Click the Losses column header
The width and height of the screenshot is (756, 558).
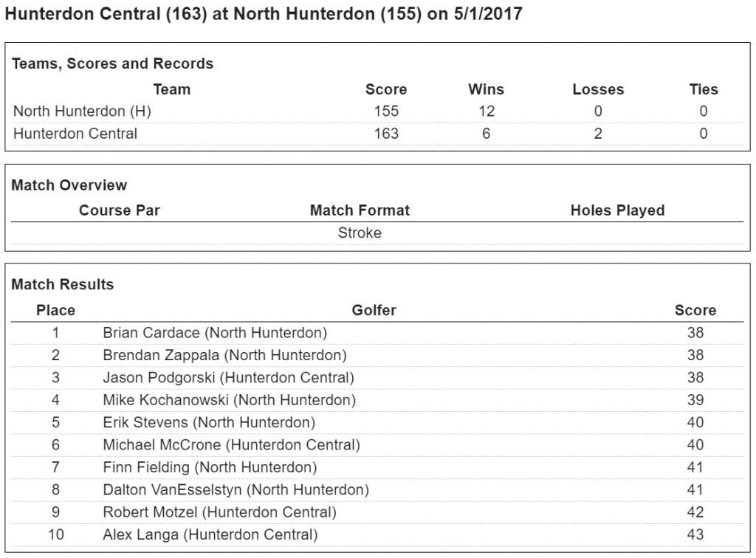(598, 89)
